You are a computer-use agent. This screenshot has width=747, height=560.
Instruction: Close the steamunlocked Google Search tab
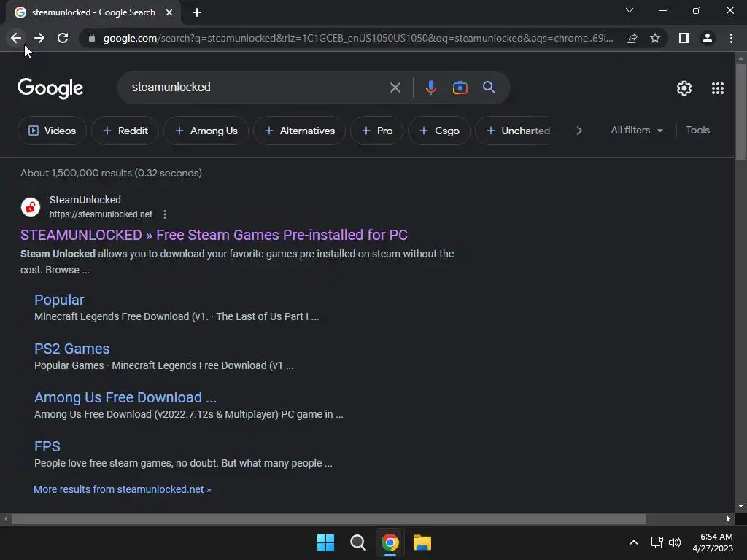pyautogui.click(x=169, y=12)
